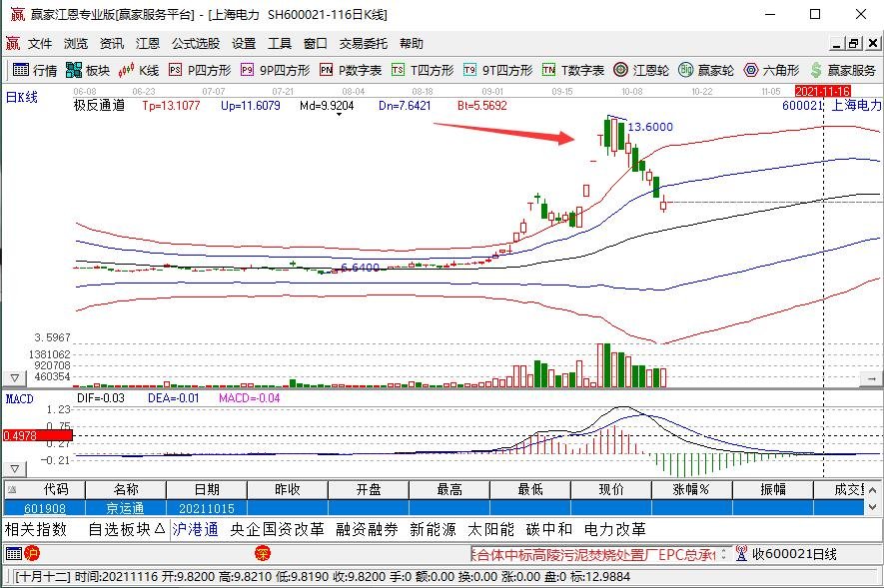Open dropdown marker under Md=9.9204
Screen dimensions: 884x588
pos(339,115)
